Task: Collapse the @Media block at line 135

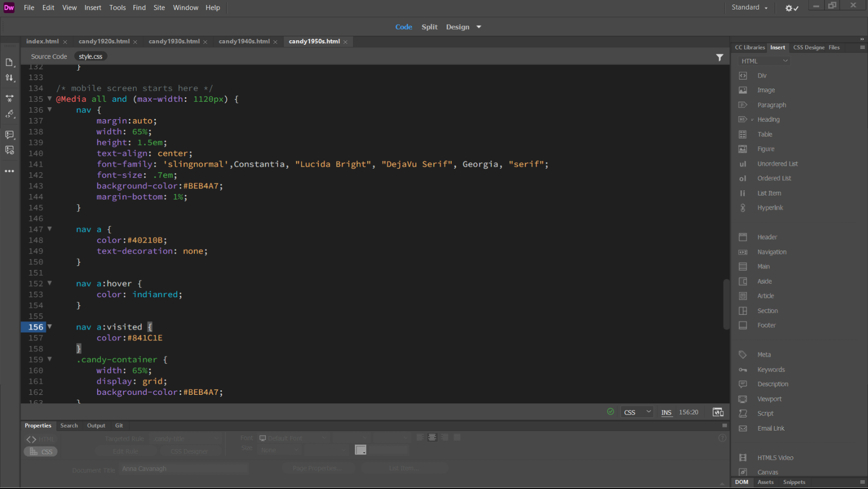Action: click(49, 99)
